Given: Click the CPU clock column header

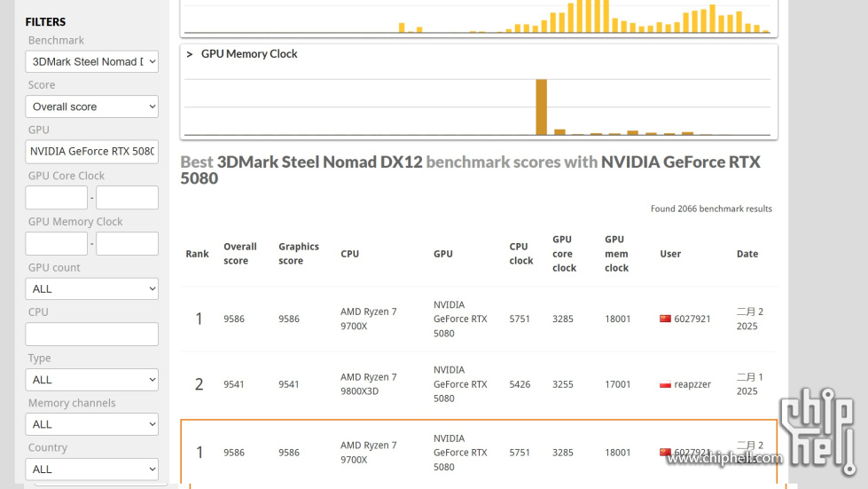Looking at the screenshot, I should [x=521, y=254].
